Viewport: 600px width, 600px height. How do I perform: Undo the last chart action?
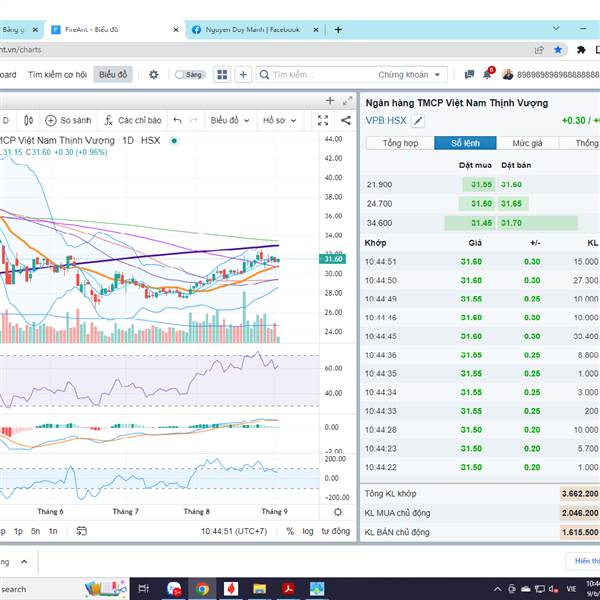[177, 121]
